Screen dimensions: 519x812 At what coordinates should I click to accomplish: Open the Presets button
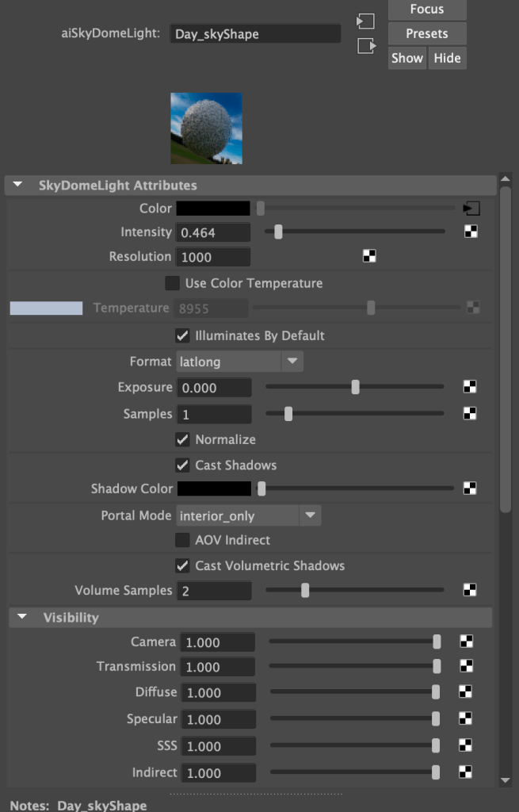[x=426, y=33]
